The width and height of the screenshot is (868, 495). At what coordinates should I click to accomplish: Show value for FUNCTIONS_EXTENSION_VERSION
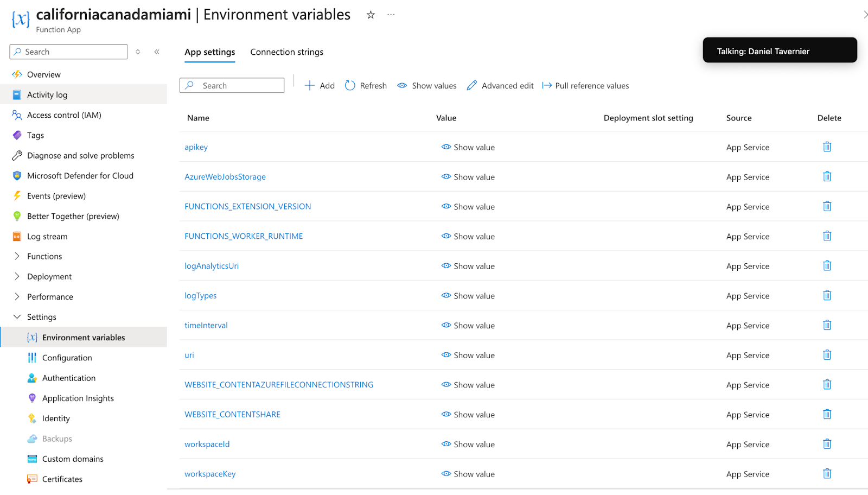tap(468, 207)
